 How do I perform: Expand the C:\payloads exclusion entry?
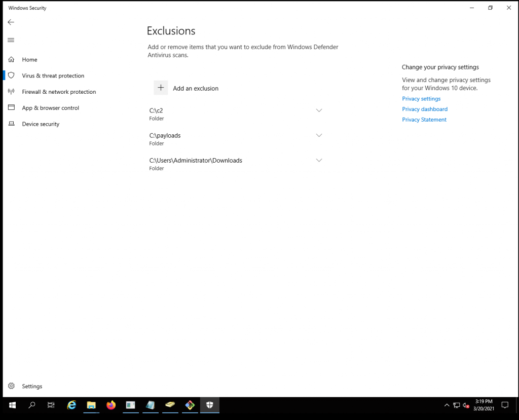click(x=319, y=135)
